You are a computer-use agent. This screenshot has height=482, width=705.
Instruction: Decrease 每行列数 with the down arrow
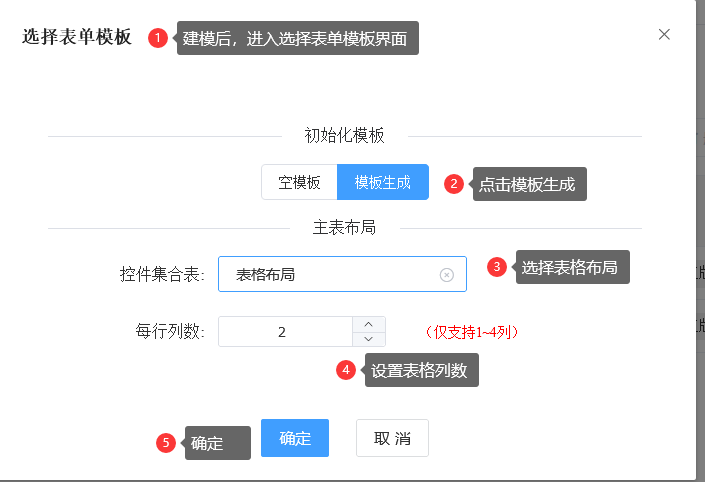pyautogui.click(x=369, y=339)
